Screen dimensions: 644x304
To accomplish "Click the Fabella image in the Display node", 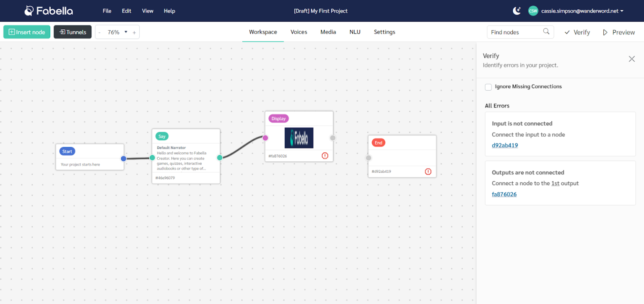I will coord(299,138).
